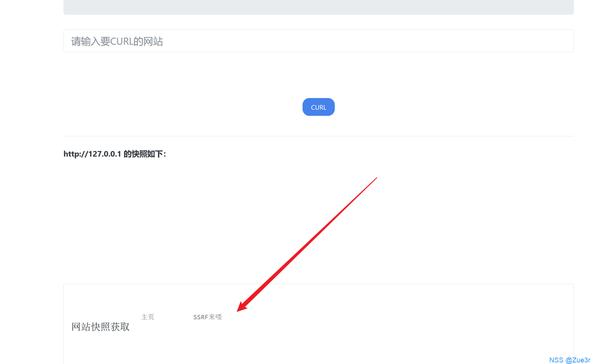Click the horizontal divider below CURL button

click(x=318, y=136)
